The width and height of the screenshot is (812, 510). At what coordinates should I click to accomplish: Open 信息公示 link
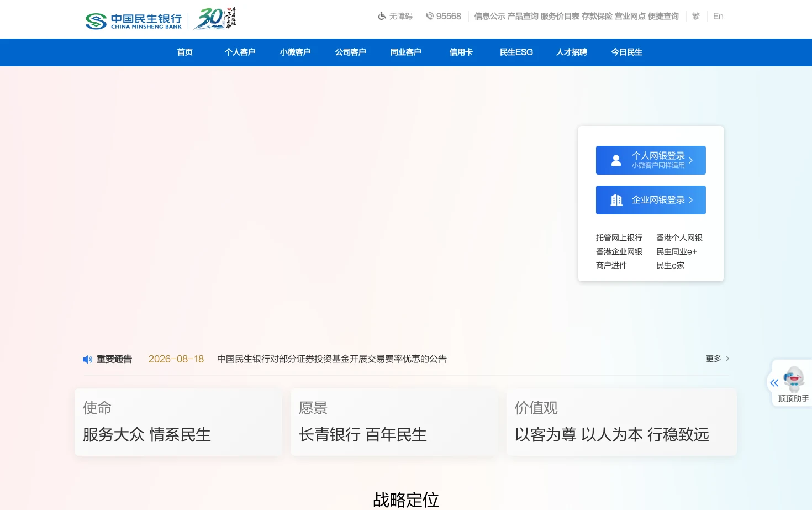pyautogui.click(x=490, y=16)
